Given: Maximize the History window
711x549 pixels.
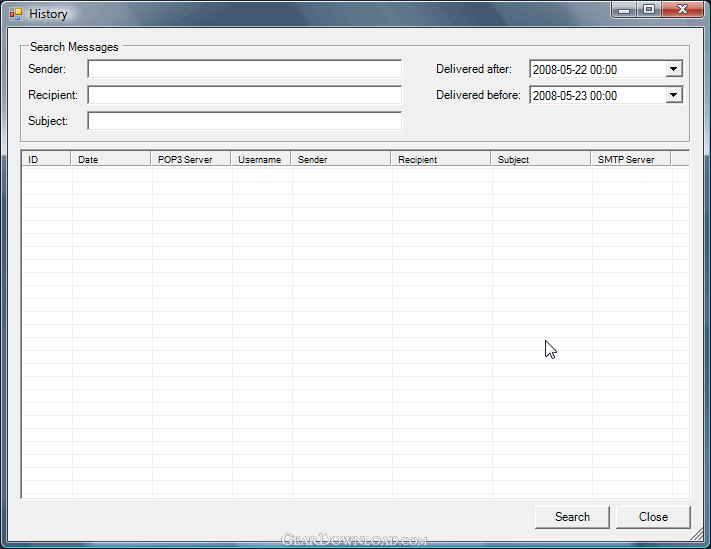Looking at the screenshot, I should [x=649, y=10].
